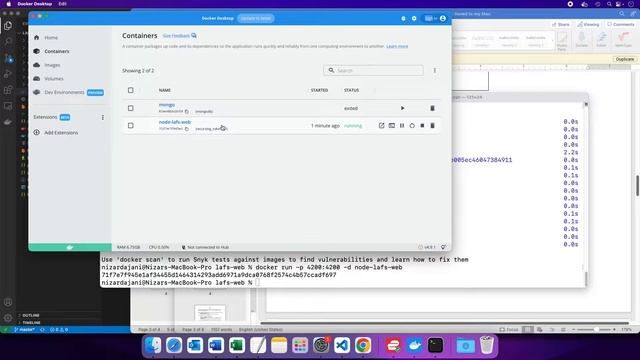Open the Edit menu in menu bar
This screenshot has height=360, width=640.
pyautogui.click(x=62, y=4)
